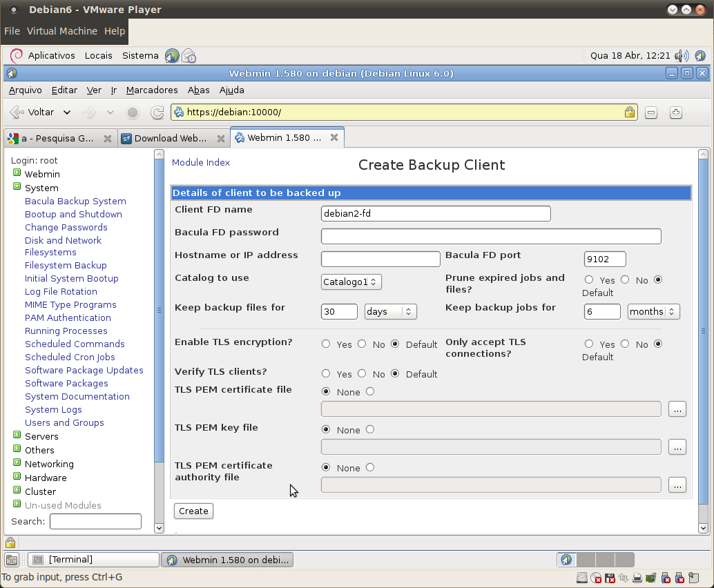The height and width of the screenshot is (588, 714).
Task: Open System Logs link
Action: click(53, 409)
